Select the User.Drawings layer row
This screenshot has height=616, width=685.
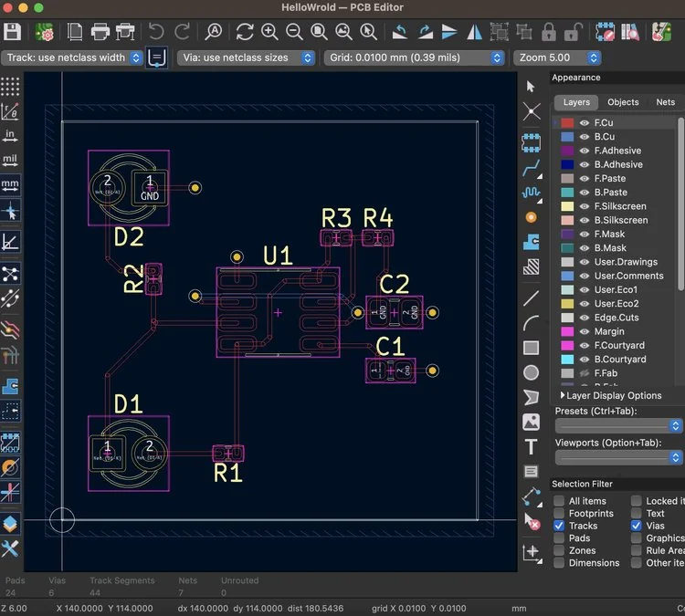614,263
